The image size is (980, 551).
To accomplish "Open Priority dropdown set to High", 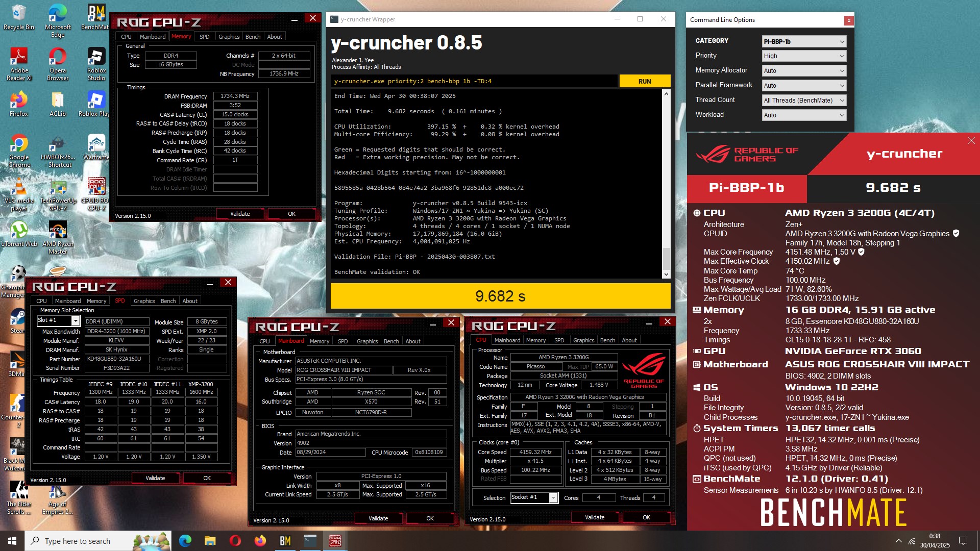I will (x=804, y=56).
